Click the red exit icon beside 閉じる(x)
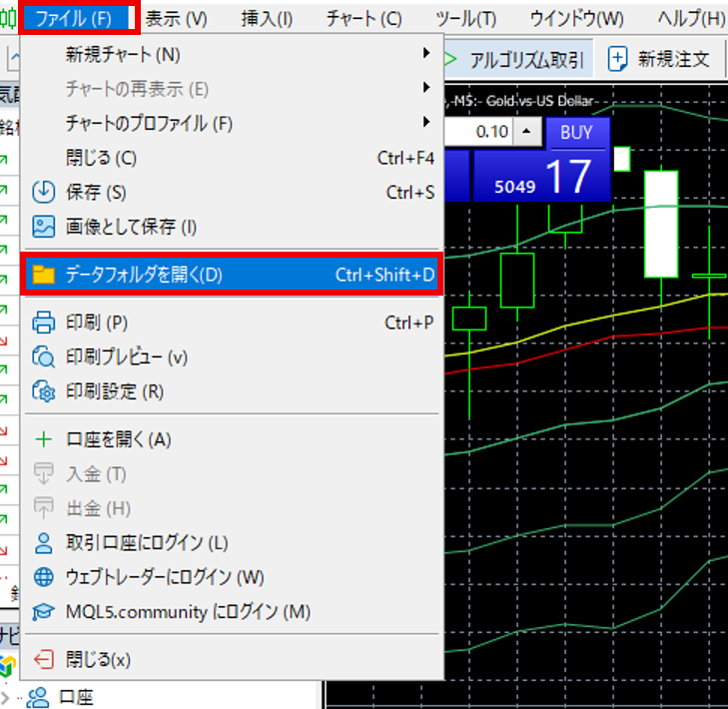This screenshot has width=728, height=709. [x=43, y=659]
